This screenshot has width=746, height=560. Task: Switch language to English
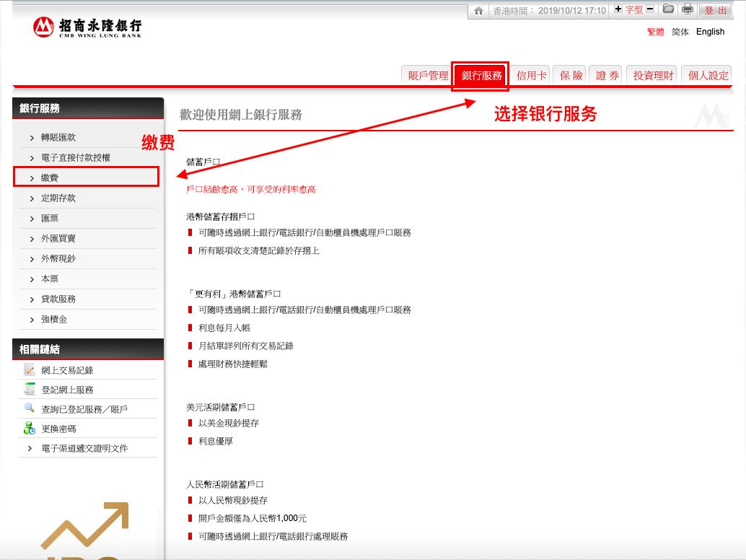pyautogui.click(x=710, y=32)
